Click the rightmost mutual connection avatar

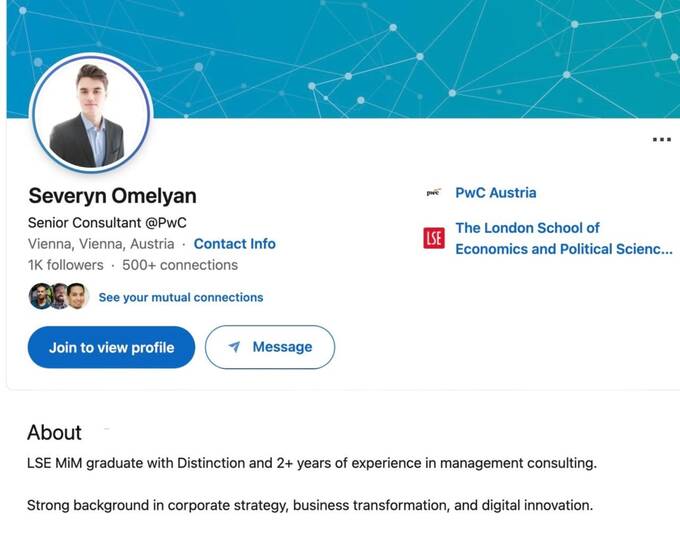pos(78,296)
